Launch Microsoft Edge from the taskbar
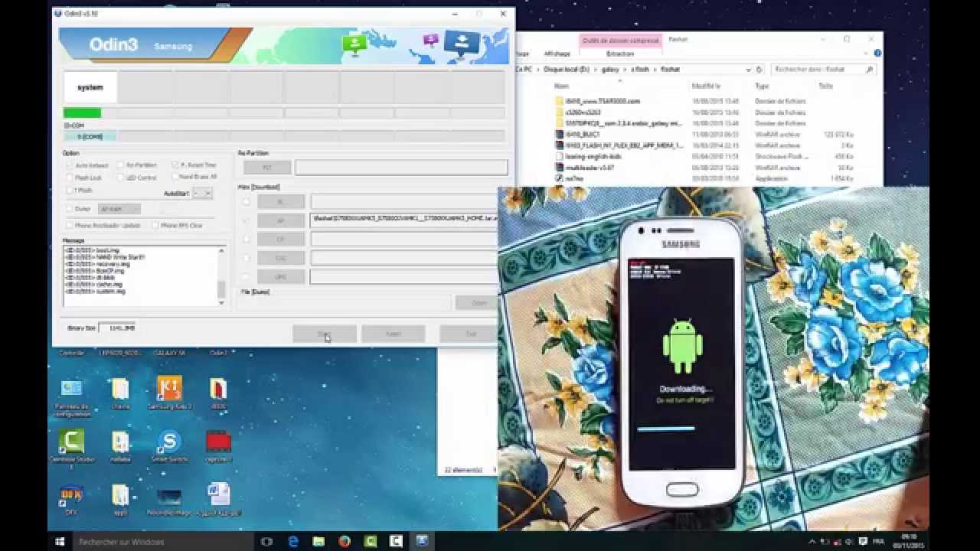 coord(293,541)
